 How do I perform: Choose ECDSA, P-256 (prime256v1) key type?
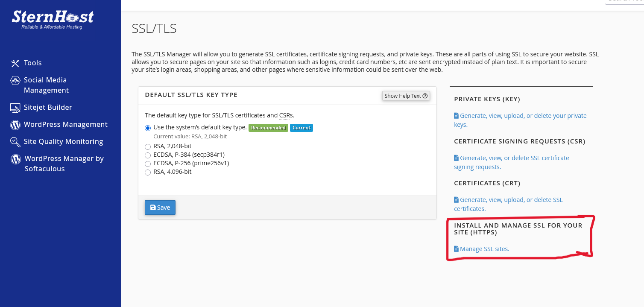tap(148, 164)
